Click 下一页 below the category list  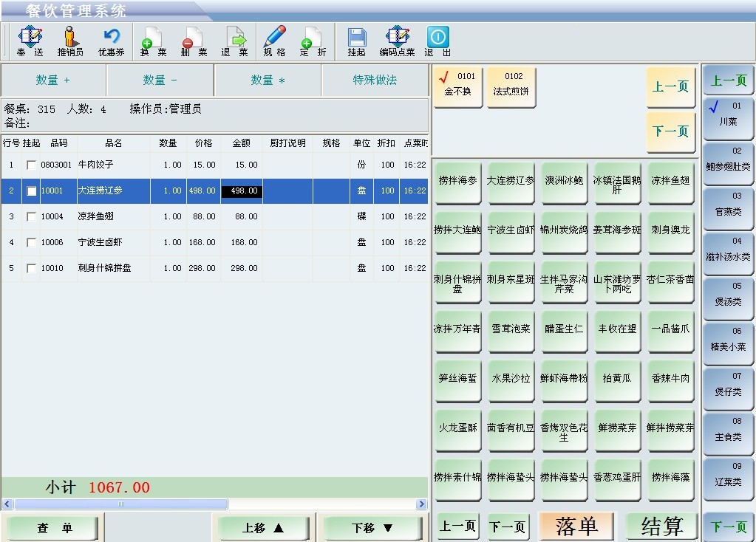[x=728, y=526]
